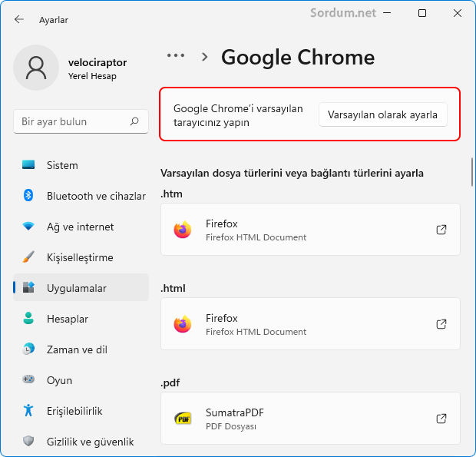Click the Sistem monitor icon

(x=28, y=165)
